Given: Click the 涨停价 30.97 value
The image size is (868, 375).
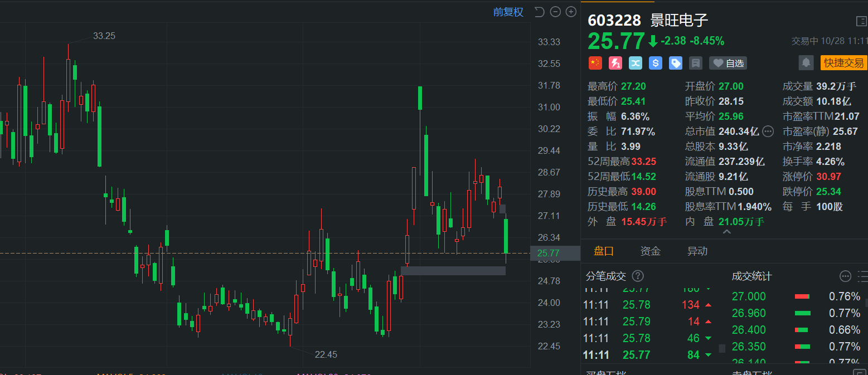Looking at the screenshot, I should click(x=828, y=177).
